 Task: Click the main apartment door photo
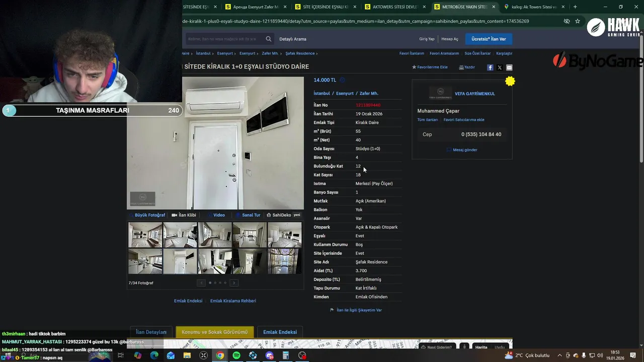[x=215, y=143]
